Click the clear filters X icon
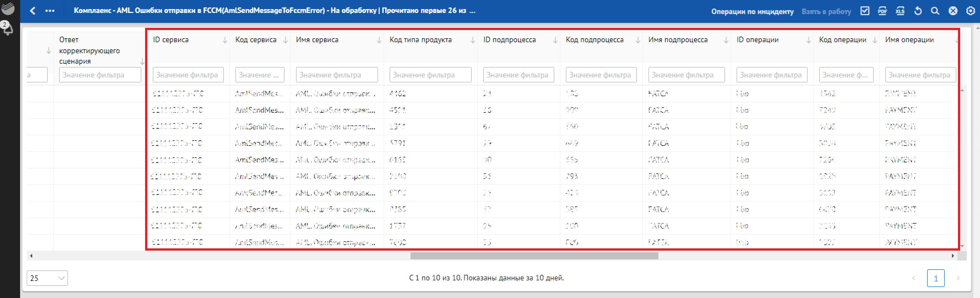This screenshot has height=298, width=980. click(953, 11)
